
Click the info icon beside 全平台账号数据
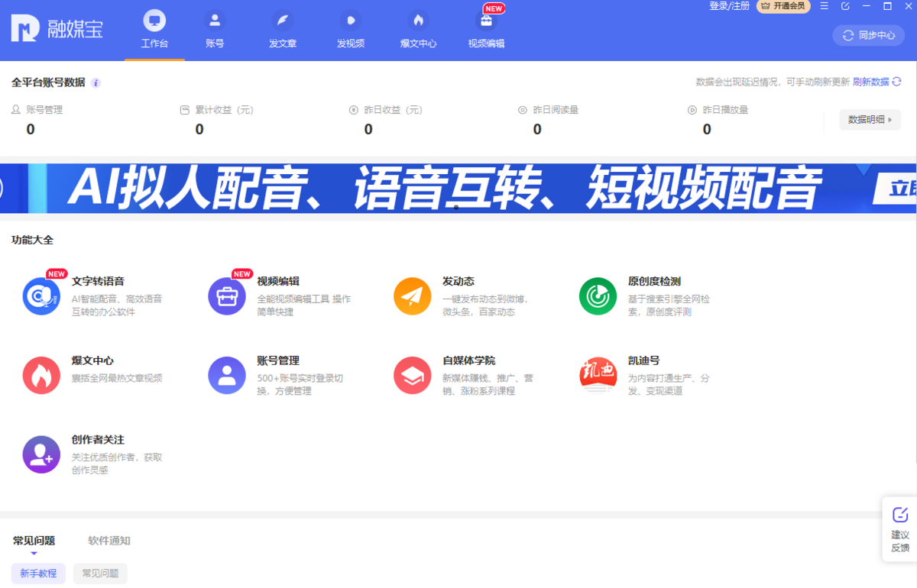pyautogui.click(x=95, y=82)
